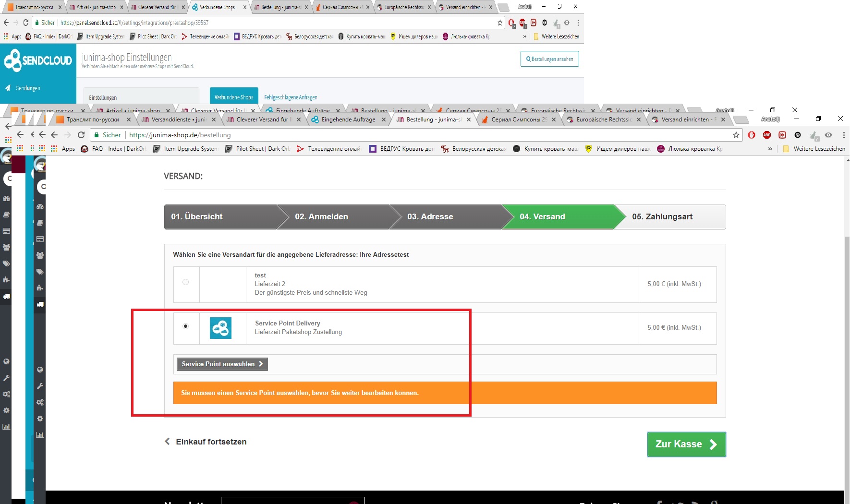Open the Apps shortcut in junima-shop bookmarks bar
Image resolution: width=850 pixels, height=504 pixels.
click(x=63, y=149)
